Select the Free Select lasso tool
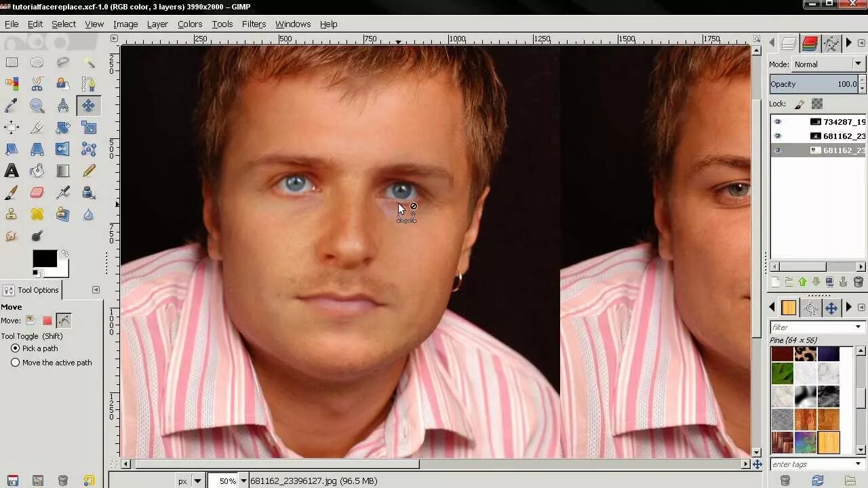868x488 pixels. click(x=63, y=62)
